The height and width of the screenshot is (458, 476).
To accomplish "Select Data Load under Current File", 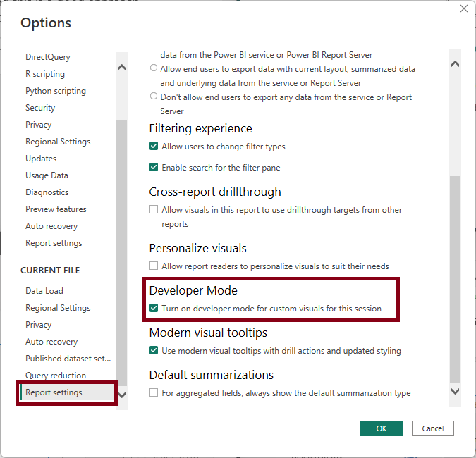I will tap(44, 291).
